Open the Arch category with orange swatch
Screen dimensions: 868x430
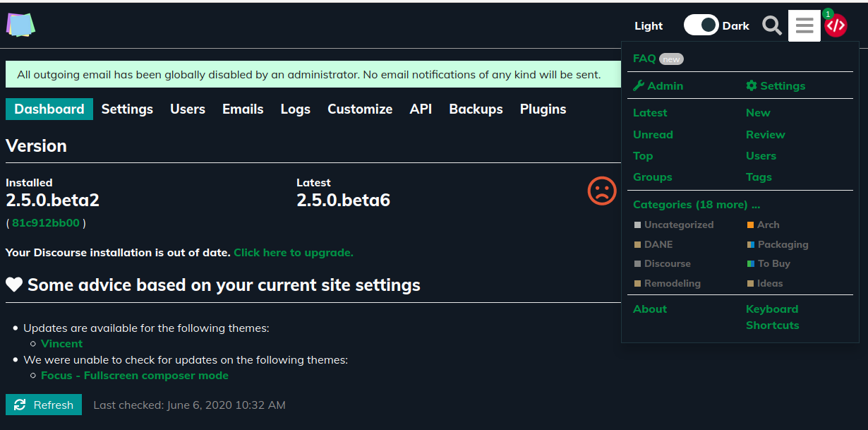tap(768, 225)
